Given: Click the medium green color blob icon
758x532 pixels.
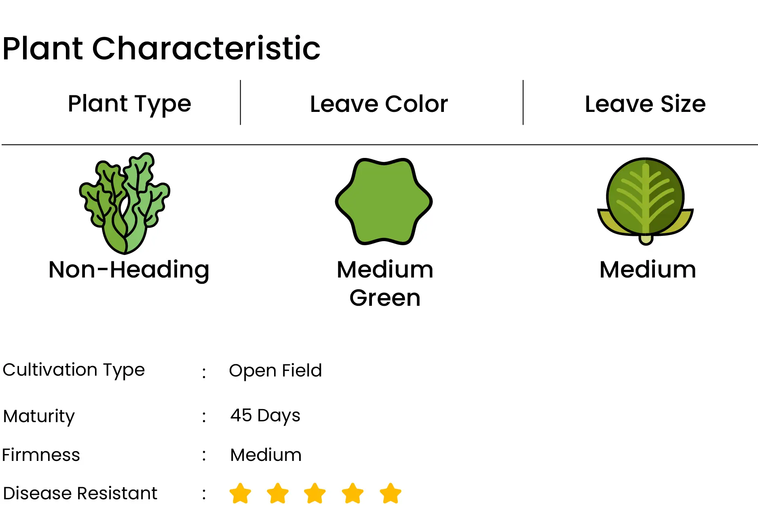Looking at the screenshot, I should (x=384, y=202).
